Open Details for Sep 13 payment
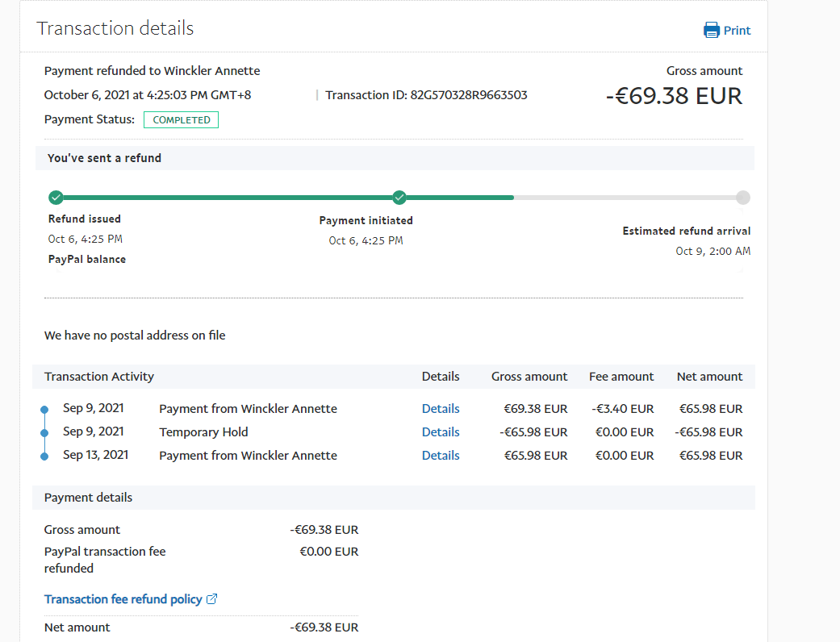This screenshot has width=840, height=642. tap(441, 456)
